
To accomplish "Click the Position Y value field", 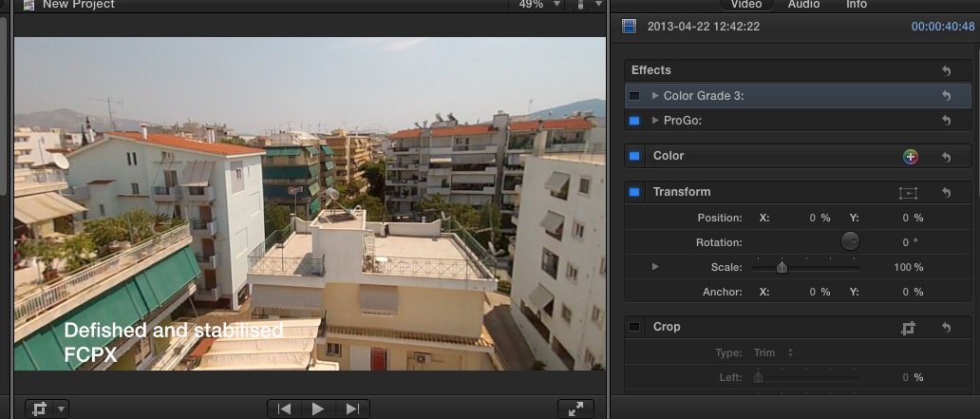I will [x=913, y=218].
